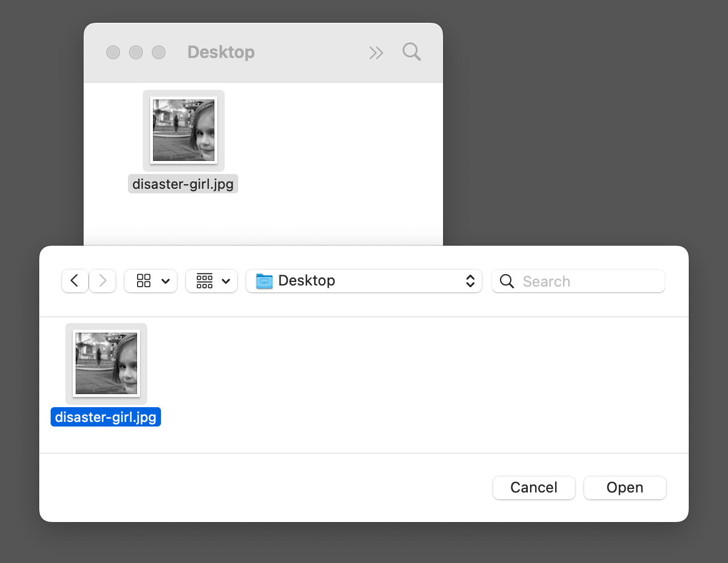Image resolution: width=728 pixels, height=563 pixels.
Task: Click the back arrow in the file dialog
Action: (75, 281)
